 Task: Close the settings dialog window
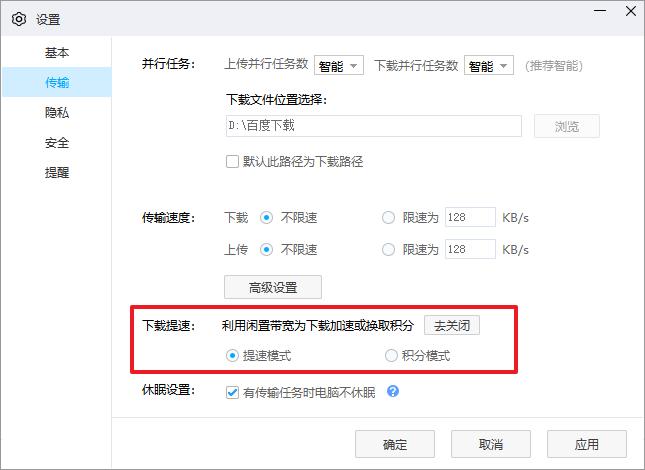[x=626, y=12]
